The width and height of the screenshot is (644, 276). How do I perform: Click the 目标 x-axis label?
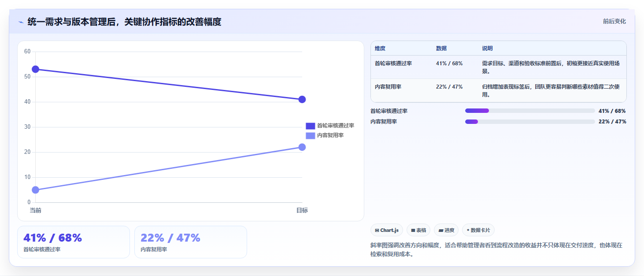coord(302,210)
